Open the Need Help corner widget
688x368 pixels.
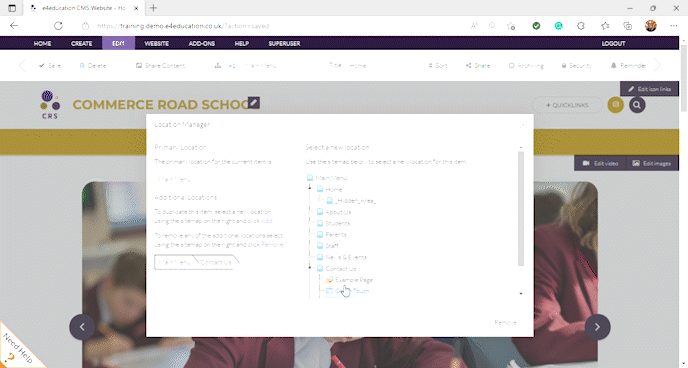(x=18, y=349)
